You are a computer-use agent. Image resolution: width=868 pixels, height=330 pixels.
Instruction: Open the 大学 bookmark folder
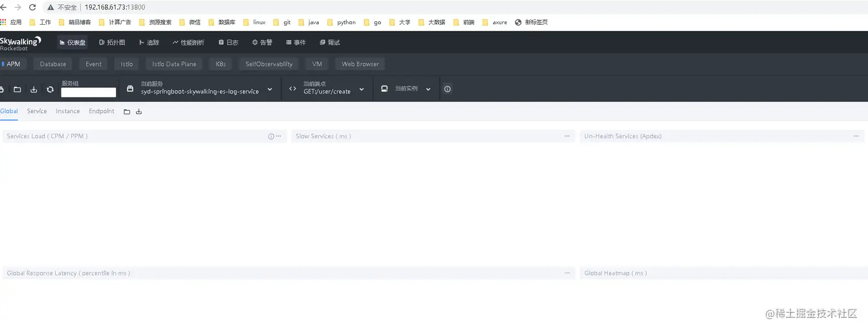(x=400, y=22)
